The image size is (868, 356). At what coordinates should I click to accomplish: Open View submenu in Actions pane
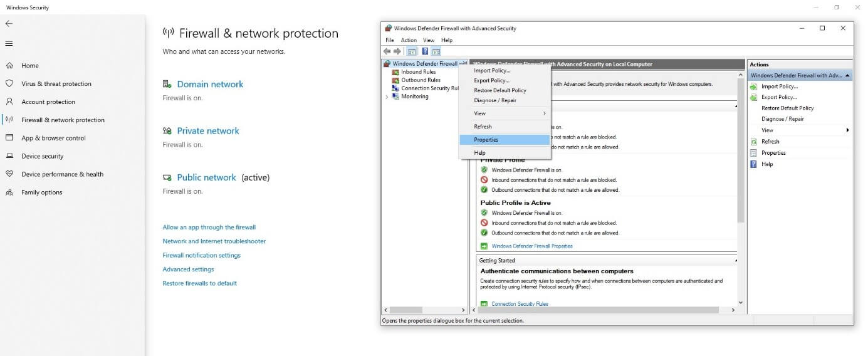click(800, 130)
